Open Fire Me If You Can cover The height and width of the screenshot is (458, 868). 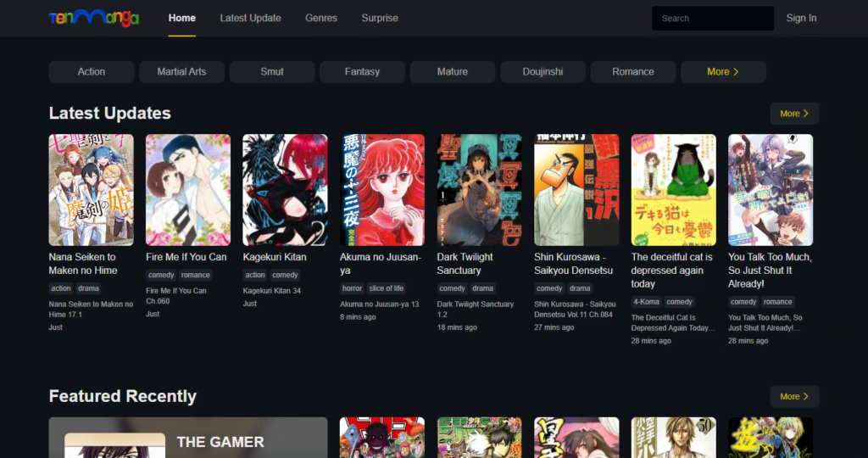tap(188, 190)
